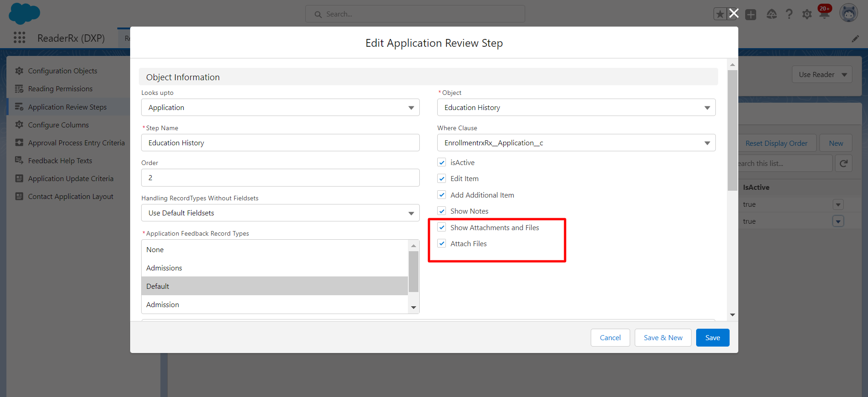
Task: Open Configure Columns in sidebar
Action: click(x=58, y=125)
